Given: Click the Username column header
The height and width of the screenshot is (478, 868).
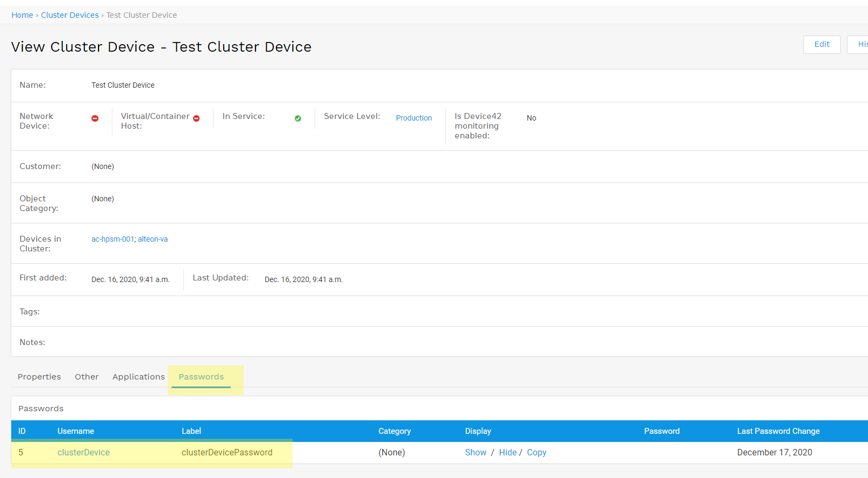Looking at the screenshot, I should coord(76,431).
